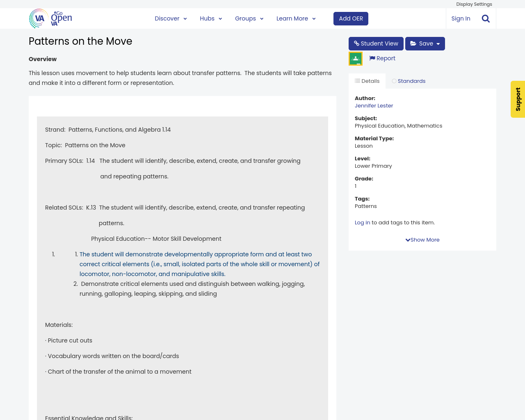Image resolution: width=525 pixels, height=420 pixels.
Task: Click the GoOpenVA logo
Action: pos(50,18)
